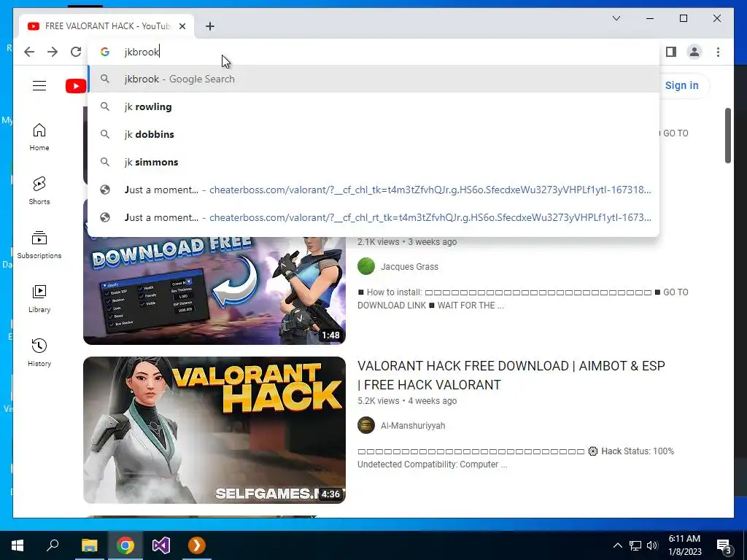Open the Chrome profile avatar
This screenshot has width=747, height=560.
click(x=694, y=52)
